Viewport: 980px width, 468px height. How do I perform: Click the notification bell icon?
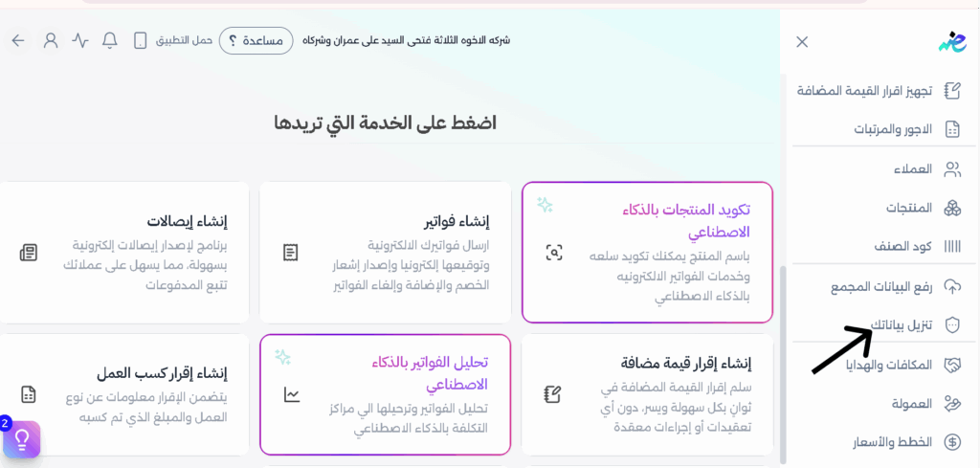[x=110, y=41]
